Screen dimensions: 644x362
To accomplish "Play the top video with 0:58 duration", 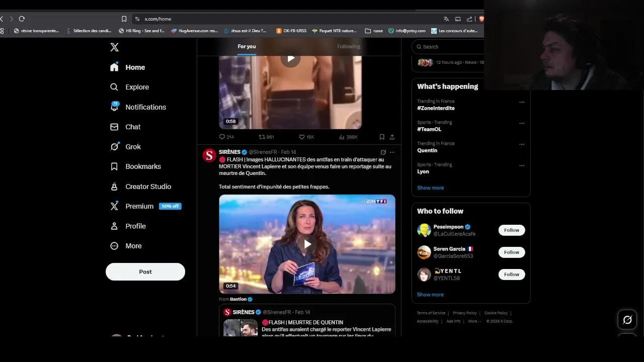I will click(290, 59).
